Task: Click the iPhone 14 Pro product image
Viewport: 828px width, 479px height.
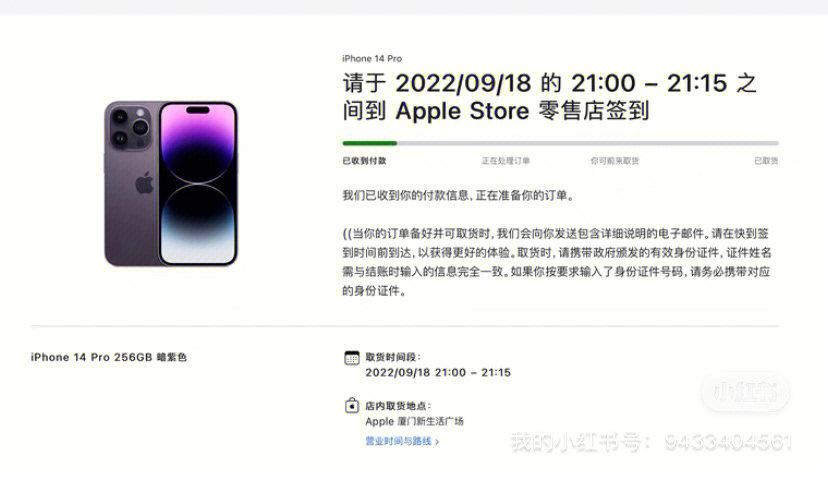Action: [171, 183]
